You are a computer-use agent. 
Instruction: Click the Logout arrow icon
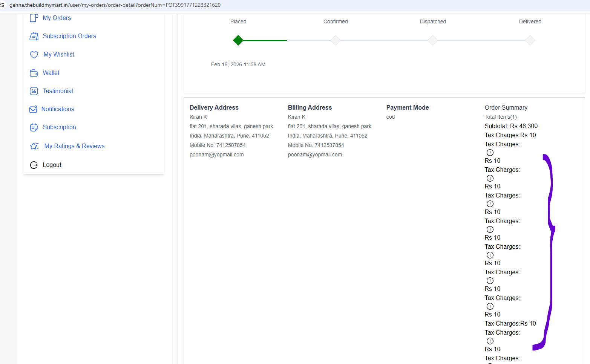click(34, 165)
